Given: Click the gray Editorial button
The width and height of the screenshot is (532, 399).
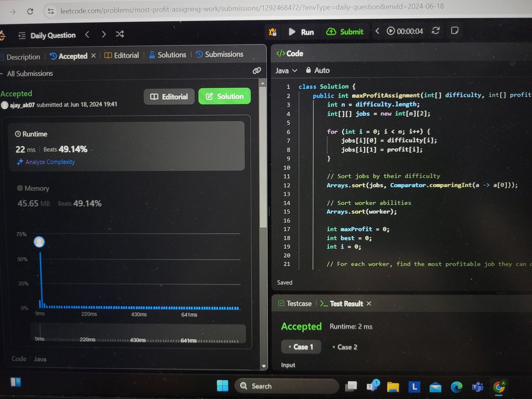Looking at the screenshot, I should (169, 97).
